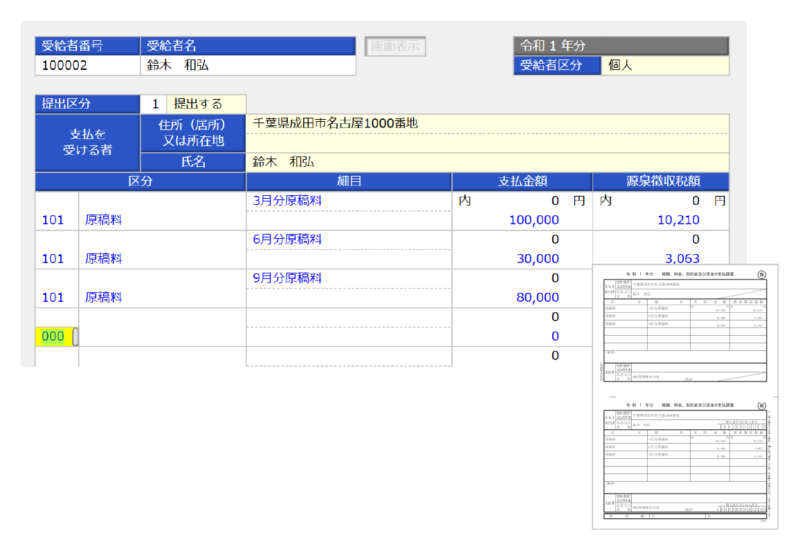800x551 pixels.
Task: Click 原稿料 label in the 30,000 row
Action: click(104, 259)
